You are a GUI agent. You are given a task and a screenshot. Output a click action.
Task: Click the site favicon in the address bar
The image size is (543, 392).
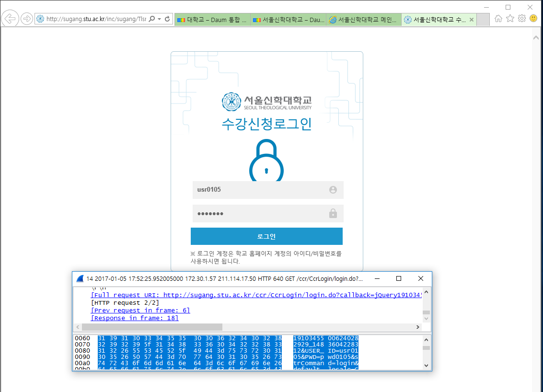pos(40,19)
